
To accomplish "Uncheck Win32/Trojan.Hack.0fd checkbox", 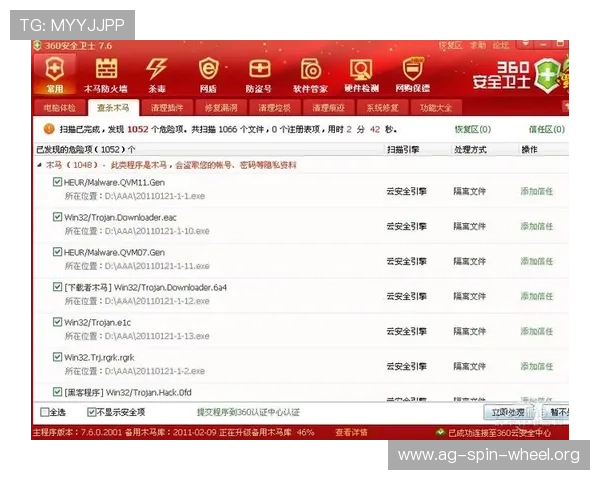I will 57,392.
